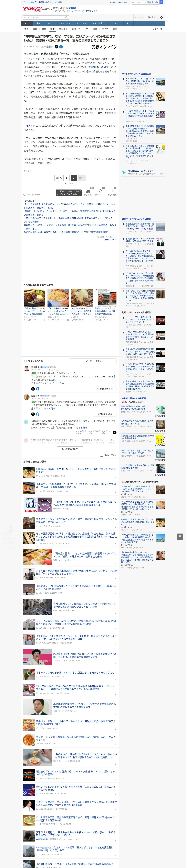Click 参考になった 10 on 井手隊長's comment

pyautogui.click(x=105, y=389)
